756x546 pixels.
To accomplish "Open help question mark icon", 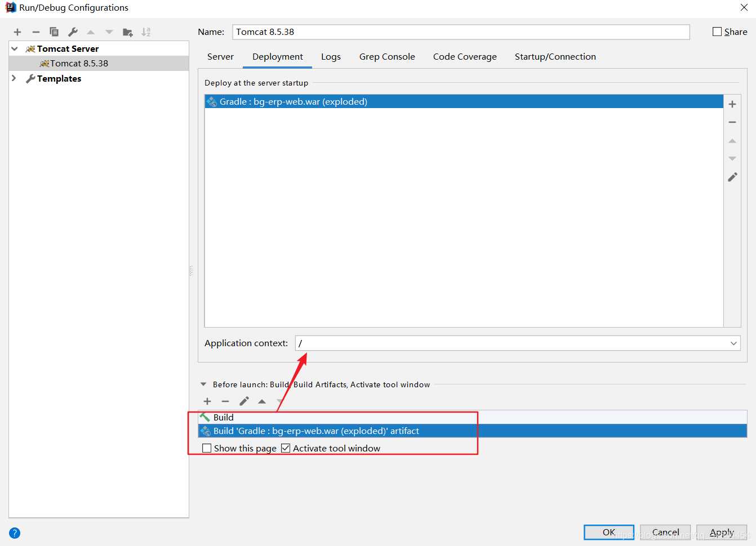I will point(15,533).
